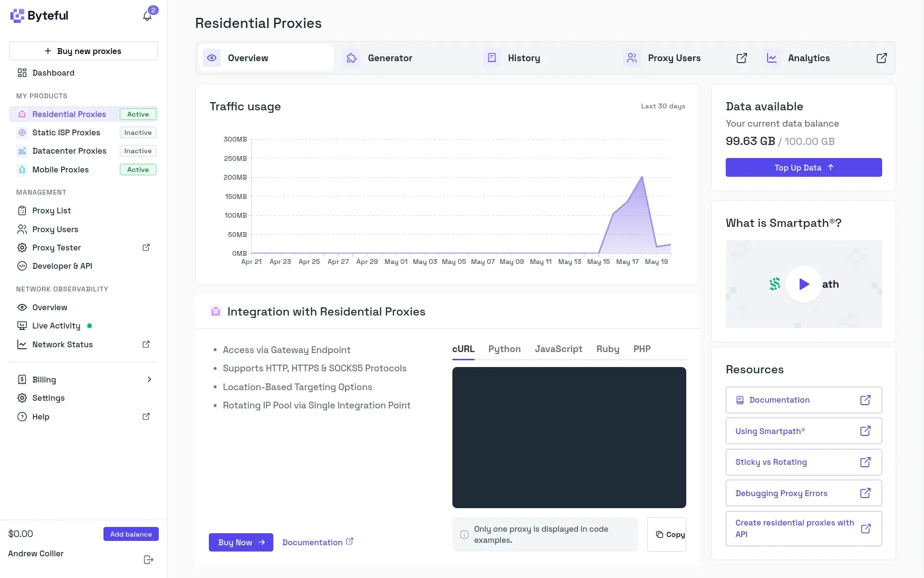Click the Network Observability Overview eye icon

(22, 307)
